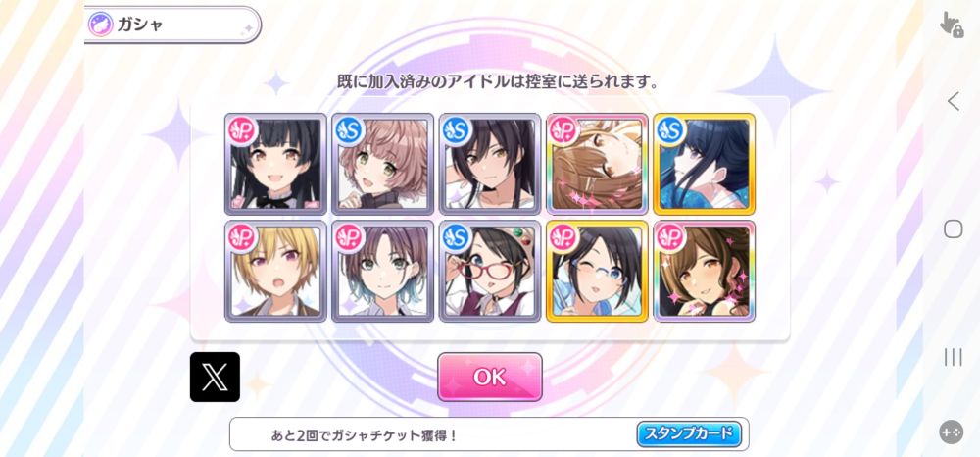
Task: Select winking idol with blue glasses
Action: [597, 272]
